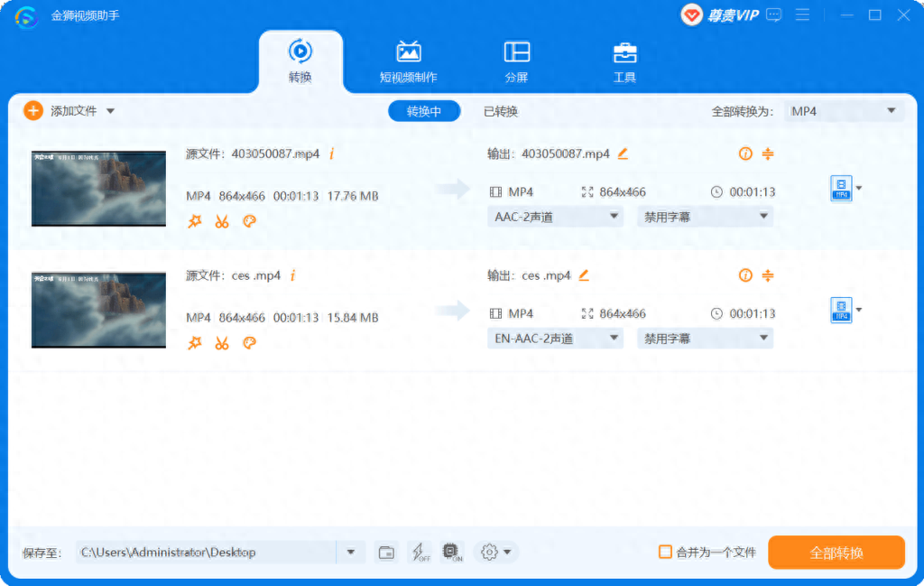Screen dimensions: 924x586
Task: Toggle the GPU chip ON switch
Action: 452,552
